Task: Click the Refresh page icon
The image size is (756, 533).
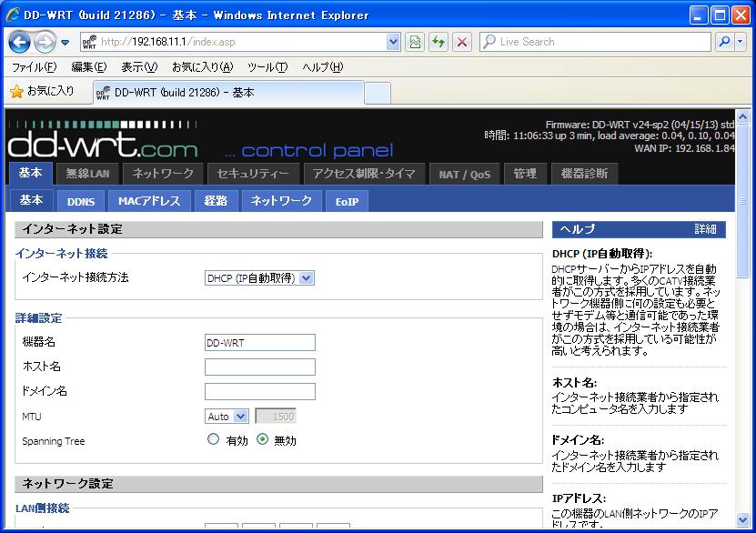Action: [x=438, y=42]
